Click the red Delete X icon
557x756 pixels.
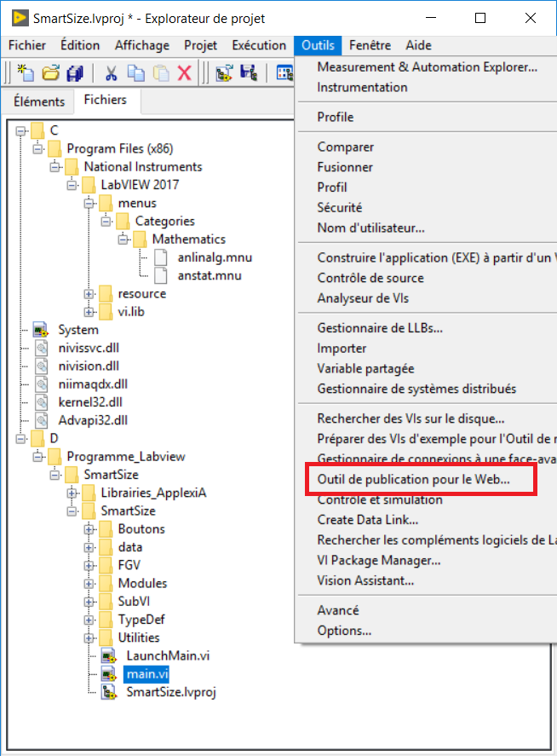click(185, 73)
